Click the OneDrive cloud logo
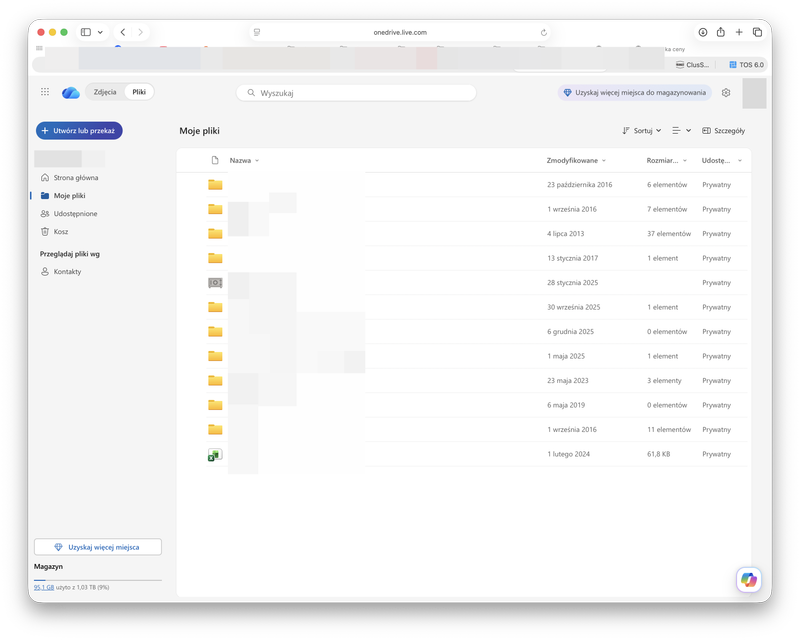 (70, 92)
